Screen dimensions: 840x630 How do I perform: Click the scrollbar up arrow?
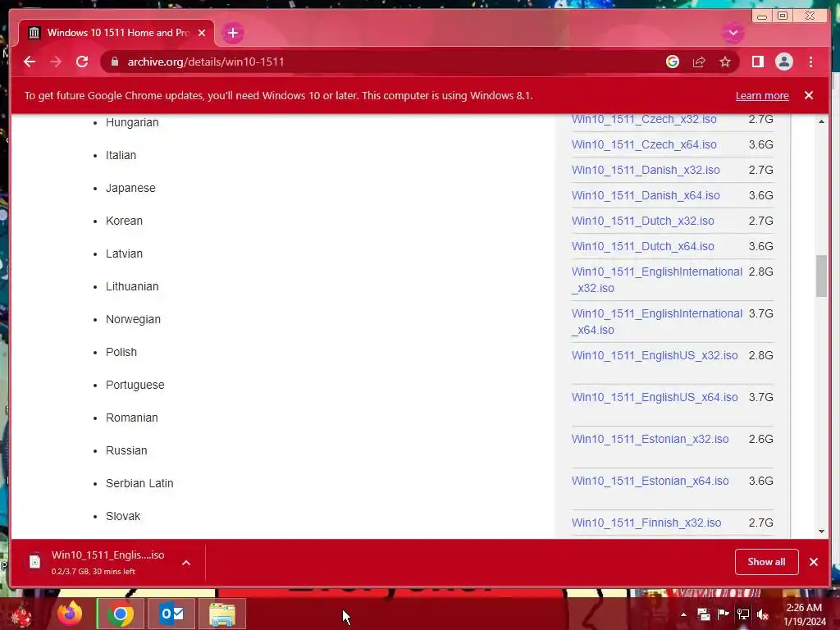(x=821, y=121)
